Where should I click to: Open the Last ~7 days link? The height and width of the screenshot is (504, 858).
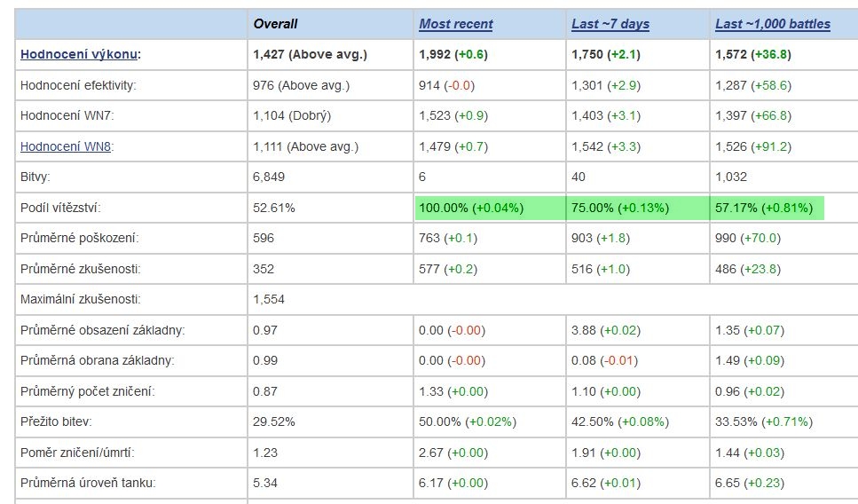pos(610,24)
